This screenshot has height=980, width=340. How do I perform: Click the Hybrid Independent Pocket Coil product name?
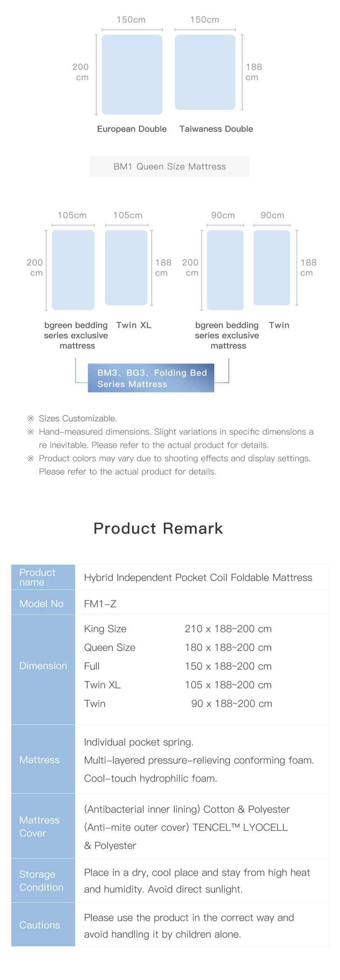(x=198, y=577)
